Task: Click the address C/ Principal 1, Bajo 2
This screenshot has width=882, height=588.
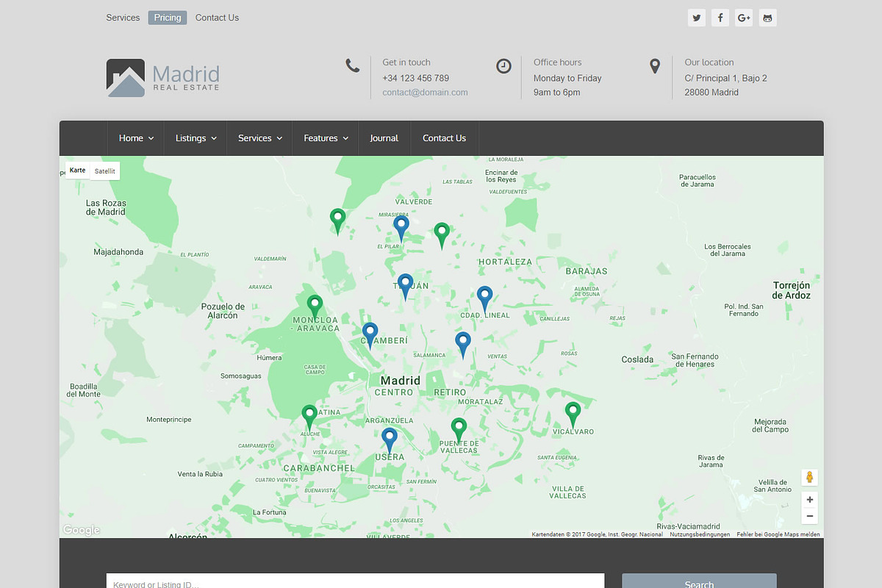Action: point(725,78)
